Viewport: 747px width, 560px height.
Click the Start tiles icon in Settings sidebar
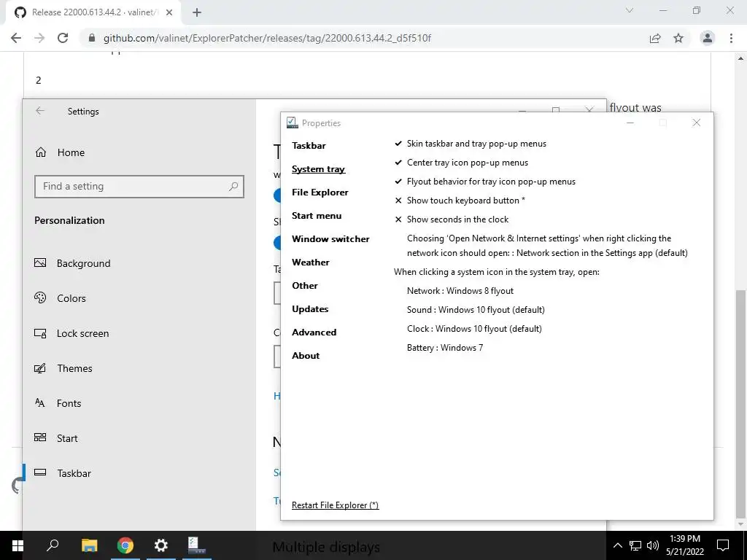click(x=40, y=437)
